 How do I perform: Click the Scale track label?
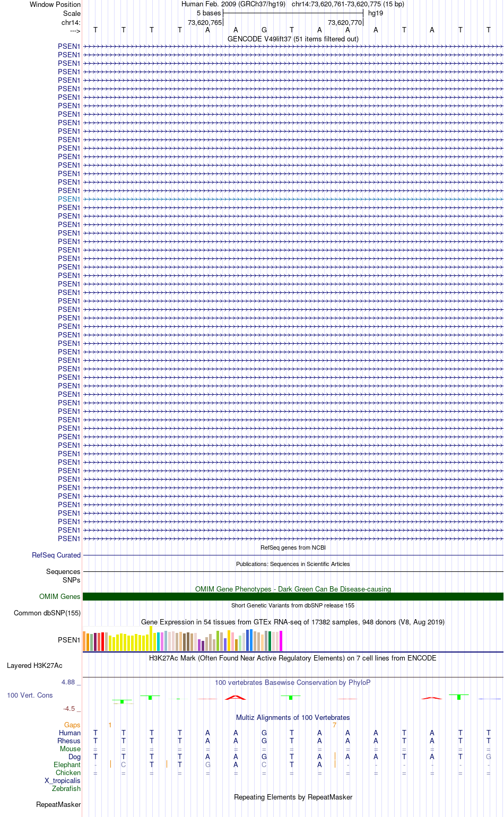[x=72, y=13]
